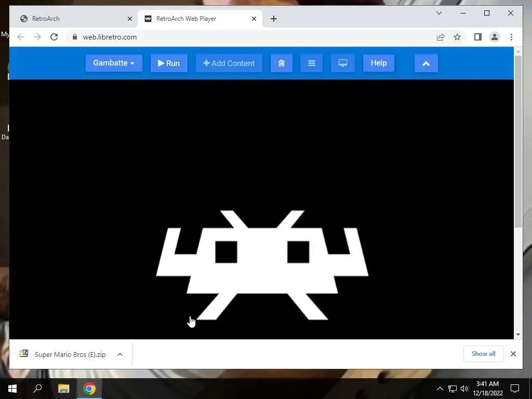
Task: Select the RetroArch Web Player tab
Action: coord(199,19)
